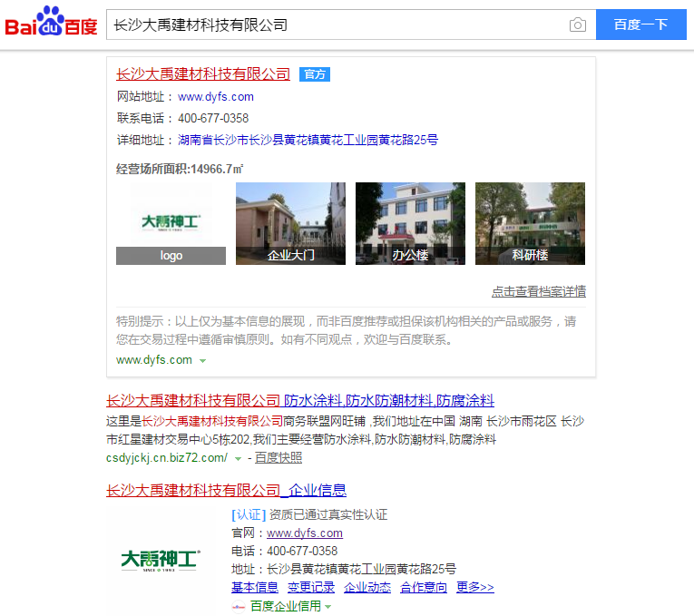Select phone number 400-677-0358 in official card
Viewport: 694px width, 616px height.
pyautogui.click(x=213, y=118)
